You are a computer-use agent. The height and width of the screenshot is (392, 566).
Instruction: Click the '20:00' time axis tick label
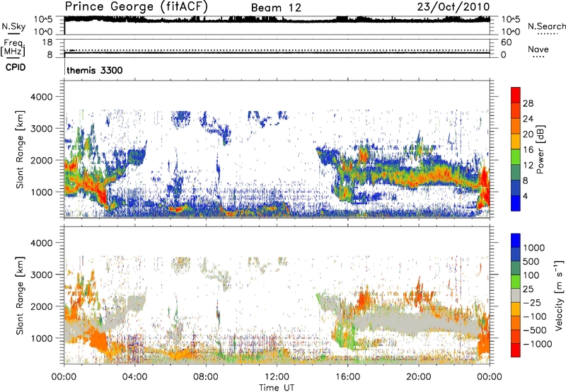[x=419, y=377]
